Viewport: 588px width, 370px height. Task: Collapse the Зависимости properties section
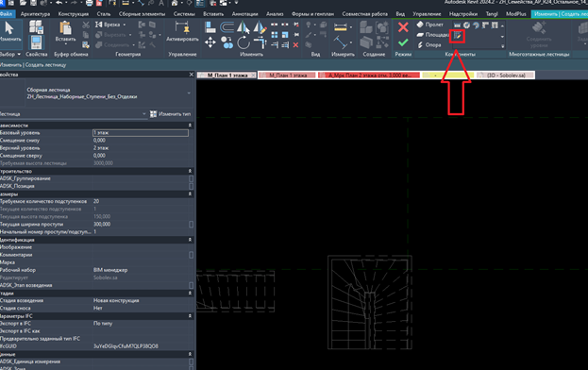click(x=190, y=126)
